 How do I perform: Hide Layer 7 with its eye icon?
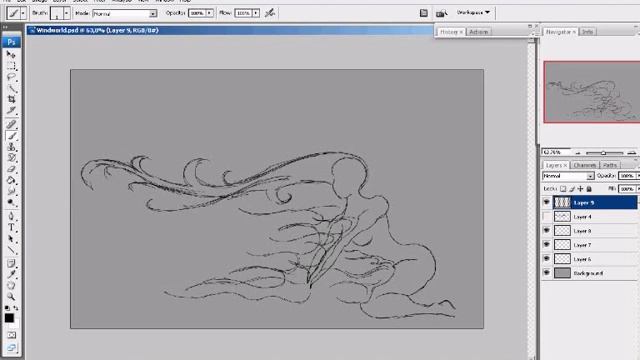[x=547, y=245]
